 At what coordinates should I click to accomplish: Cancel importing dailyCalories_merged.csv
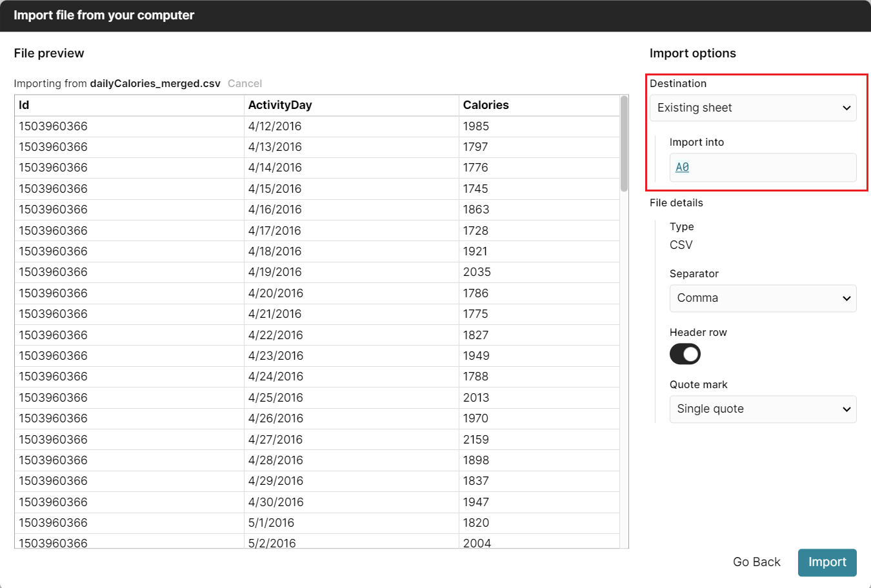click(x=245, y=84)
